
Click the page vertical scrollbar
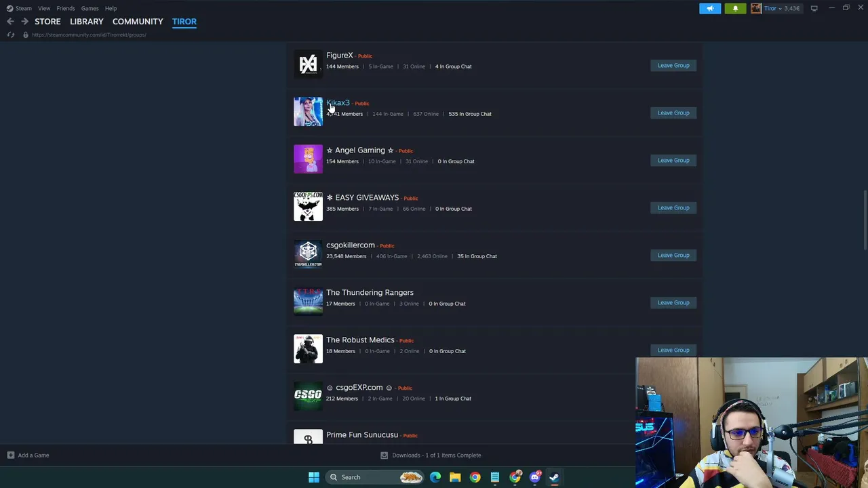tap(865, 220)
